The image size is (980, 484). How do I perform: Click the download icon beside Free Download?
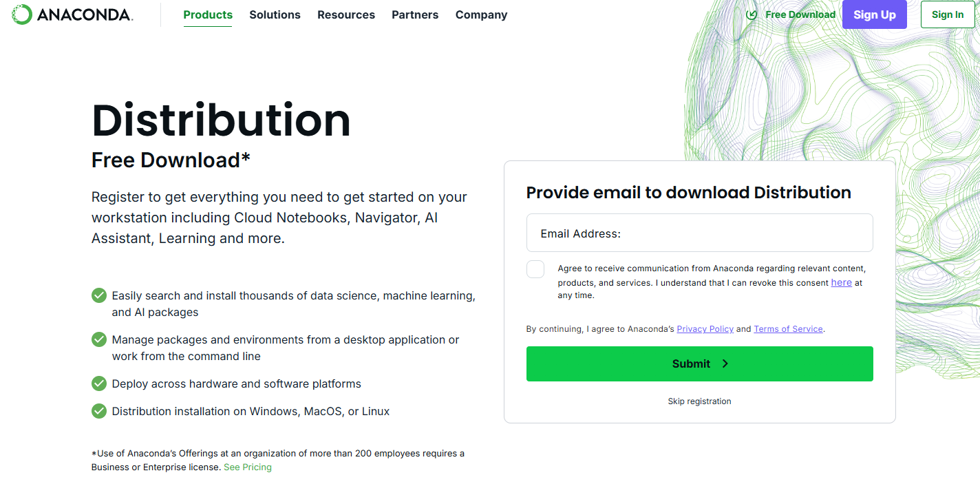pos(752,14)
